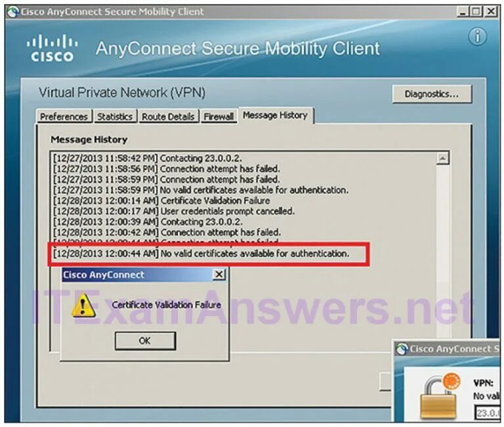
Task: Maximize the AnyConnect client window
Action: (476, 12)
